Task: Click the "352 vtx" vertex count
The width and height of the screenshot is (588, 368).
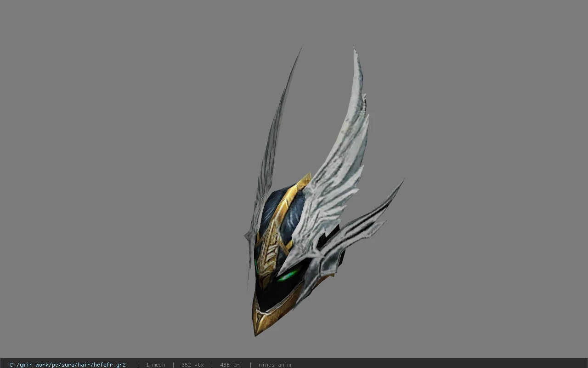Action: click(x=192, y=365)
